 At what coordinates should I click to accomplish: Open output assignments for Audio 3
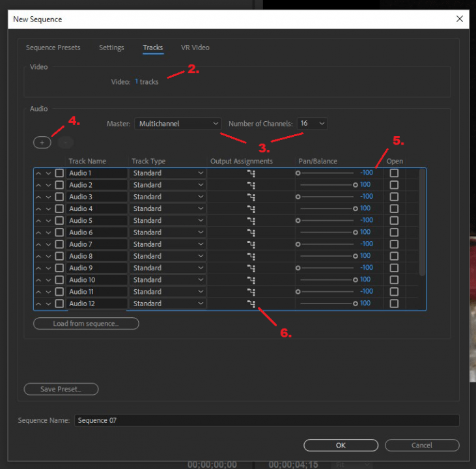[x=251, y=197]
